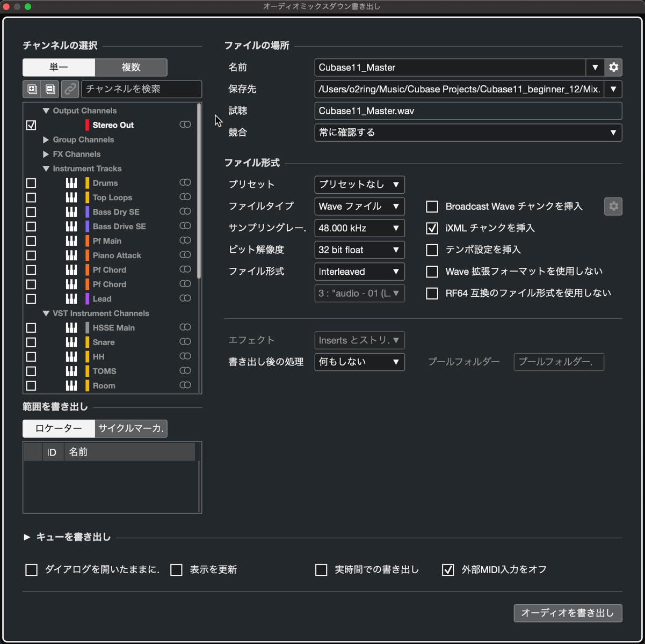Click the keyboard icon on Snare row

click(x=71, y=342)
